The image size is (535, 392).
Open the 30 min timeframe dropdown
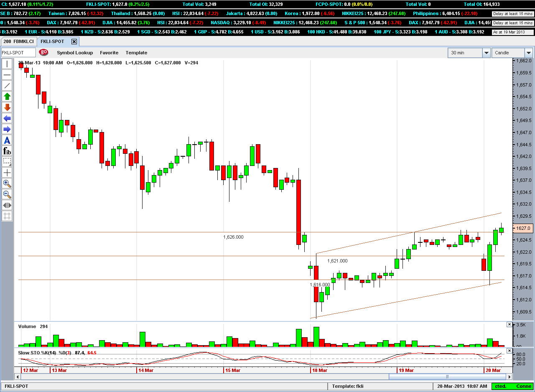[x=486, y=53]
